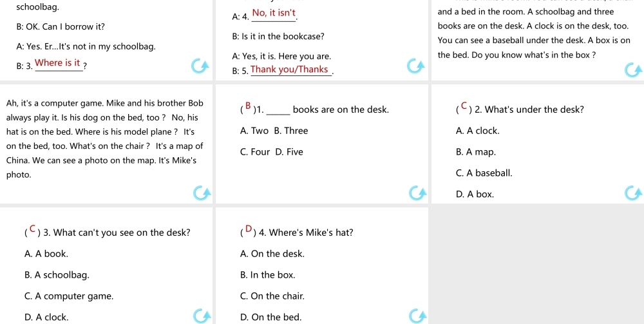Click blue arrow icon on "Where is it" dialogue card
Viewport: 644px width, 324px height.
(x=201, y=66)
